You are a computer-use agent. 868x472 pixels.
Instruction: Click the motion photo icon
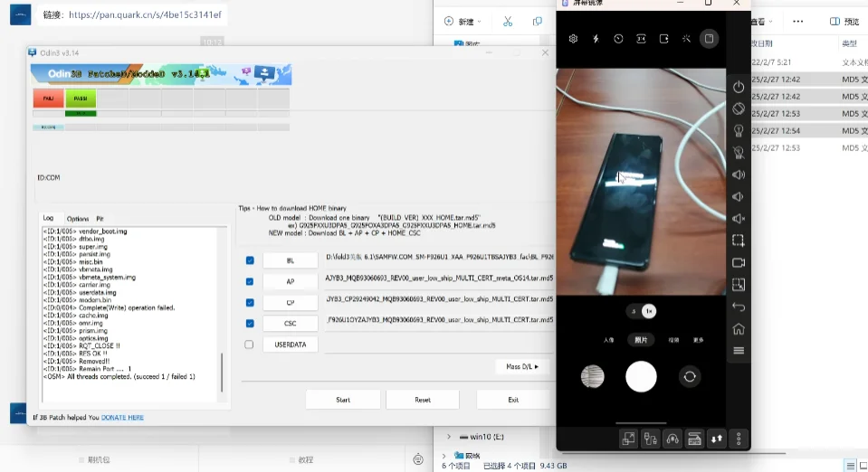(663, 39)
